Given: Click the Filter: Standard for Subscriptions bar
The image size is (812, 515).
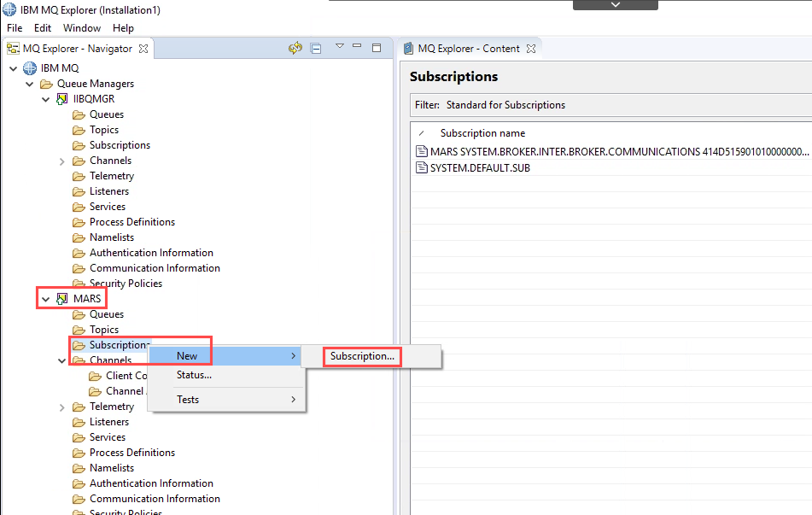Looking at the screenshot, I should (x=610, y=105).
